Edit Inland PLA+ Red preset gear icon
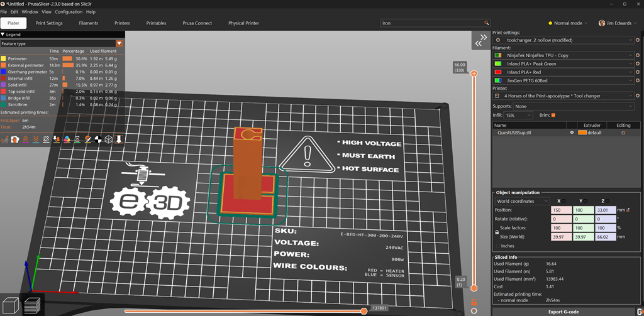Viewport: 644px width, 316px height. (638, 72)
